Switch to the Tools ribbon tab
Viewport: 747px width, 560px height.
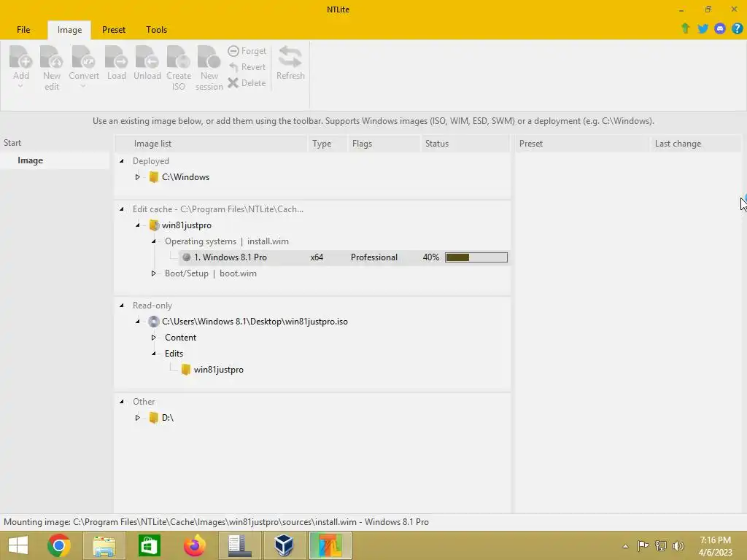[x=156, y=29]
